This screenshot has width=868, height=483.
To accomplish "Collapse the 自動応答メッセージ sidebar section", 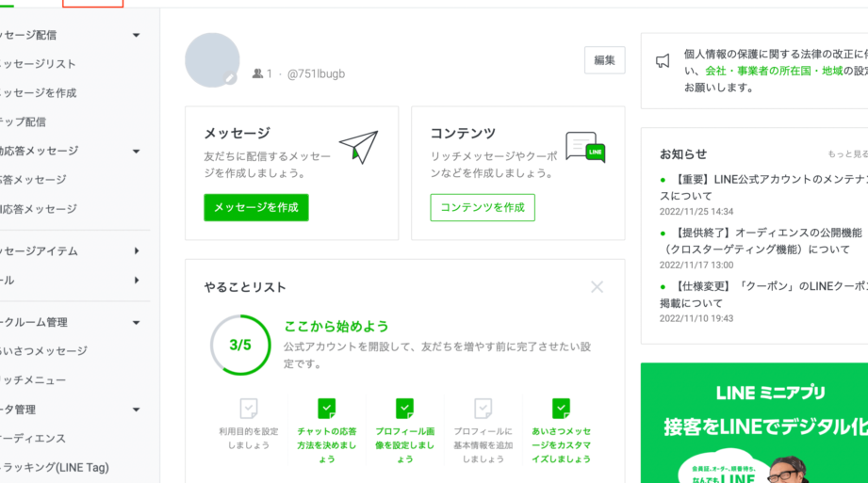I will pos(136,151).
